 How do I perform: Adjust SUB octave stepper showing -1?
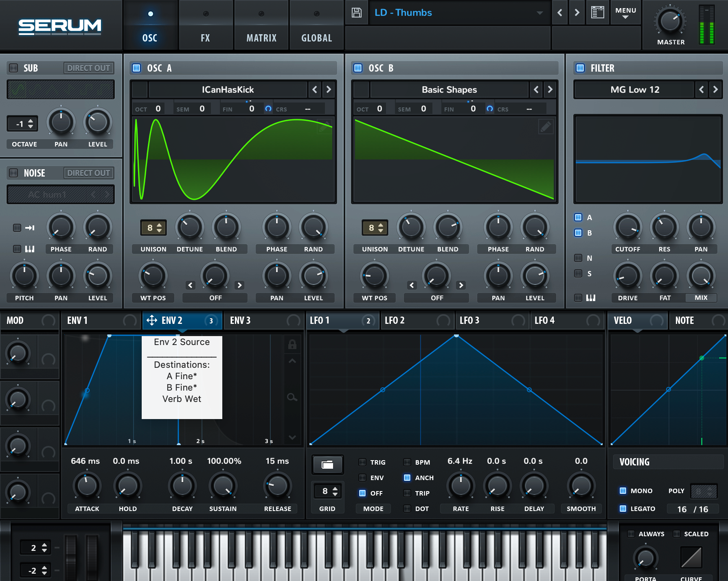[22, 124]
